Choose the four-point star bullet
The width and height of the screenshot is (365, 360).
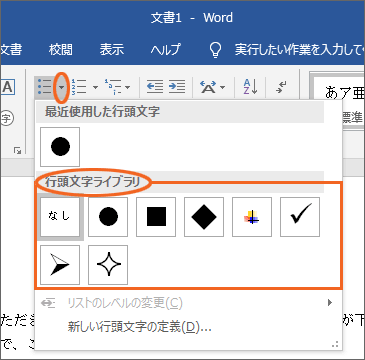coord(108,265)
